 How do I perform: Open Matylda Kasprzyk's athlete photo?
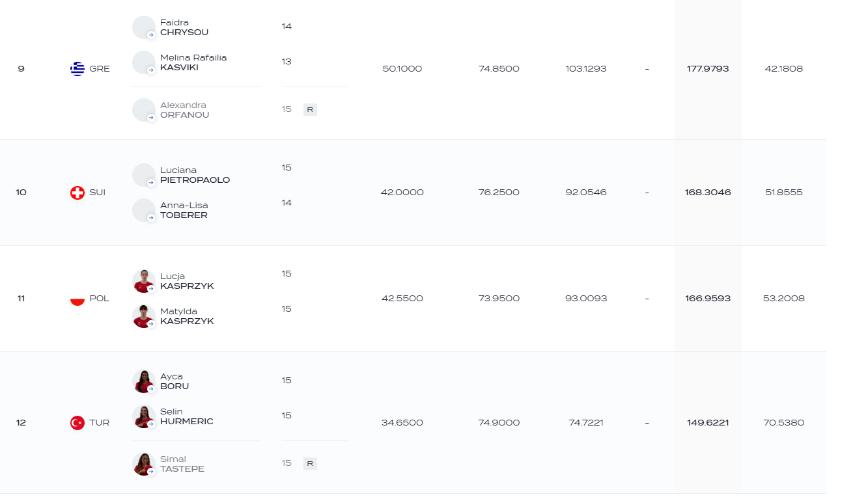coord(144,316)
